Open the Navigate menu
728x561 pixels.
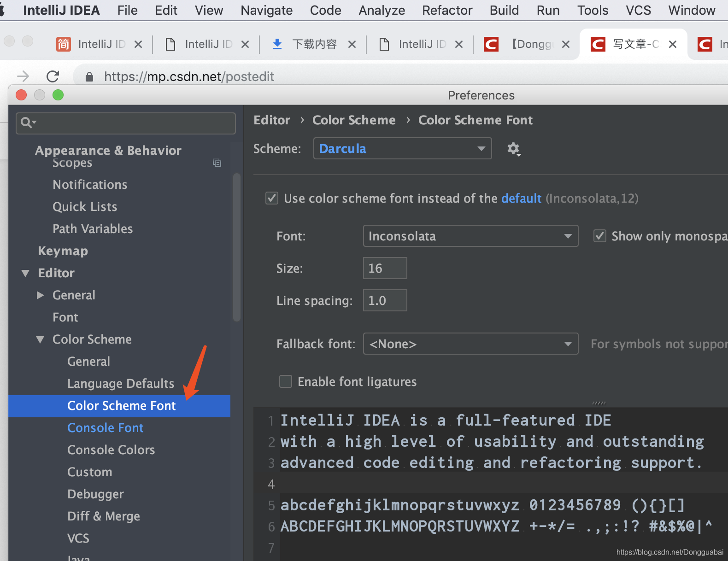(x=266, y=10)
